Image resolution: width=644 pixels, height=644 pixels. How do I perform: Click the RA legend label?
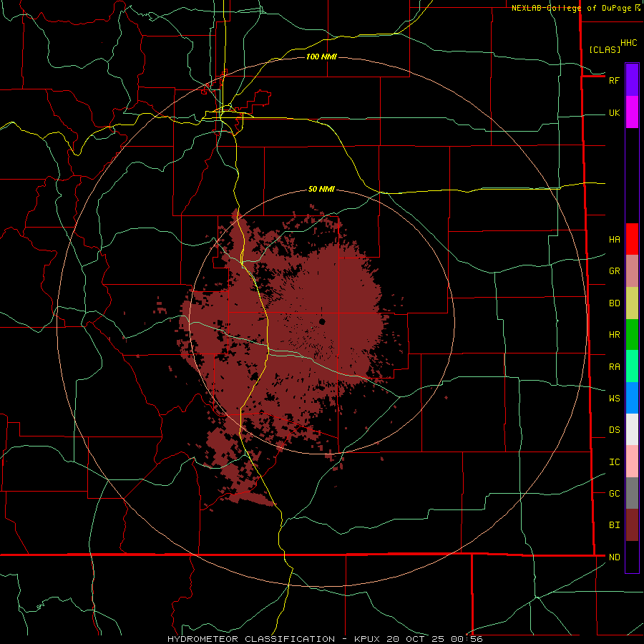pyautogui.click(x=615, y=367)
